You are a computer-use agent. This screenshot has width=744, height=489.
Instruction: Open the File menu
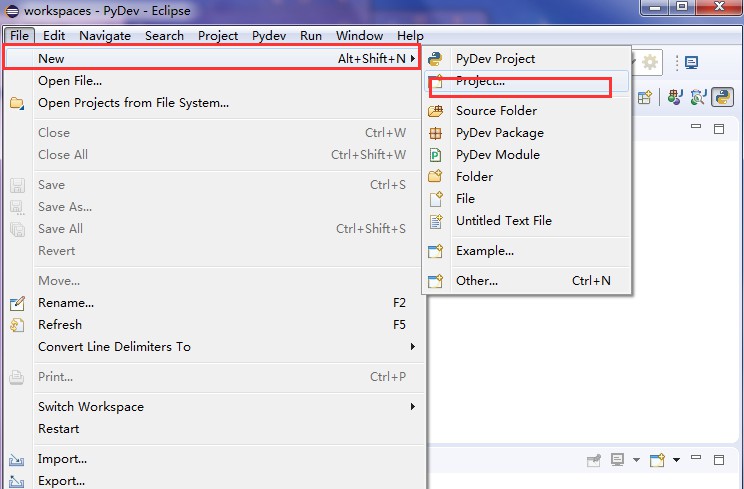pos(19,36)
